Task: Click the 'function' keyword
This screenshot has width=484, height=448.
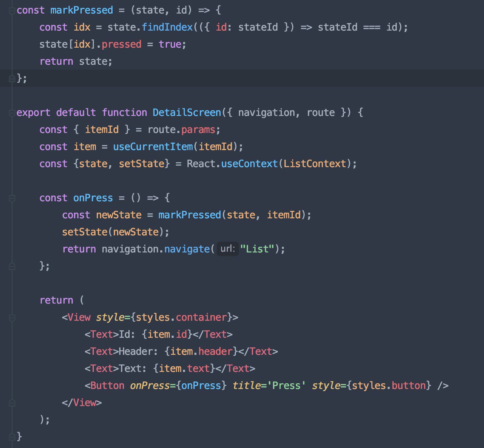Action: point(124,112)
